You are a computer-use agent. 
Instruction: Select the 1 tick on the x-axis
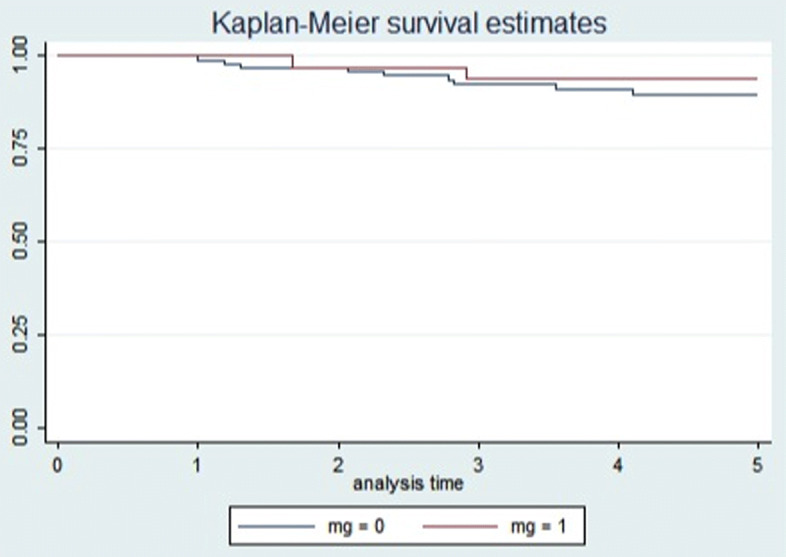click(x=198, y=465)
